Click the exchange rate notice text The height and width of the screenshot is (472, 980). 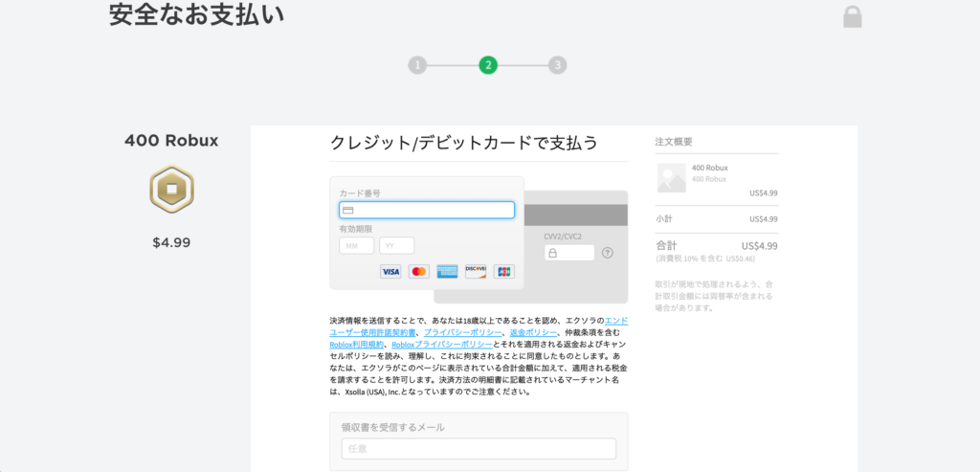pos(714,296)
